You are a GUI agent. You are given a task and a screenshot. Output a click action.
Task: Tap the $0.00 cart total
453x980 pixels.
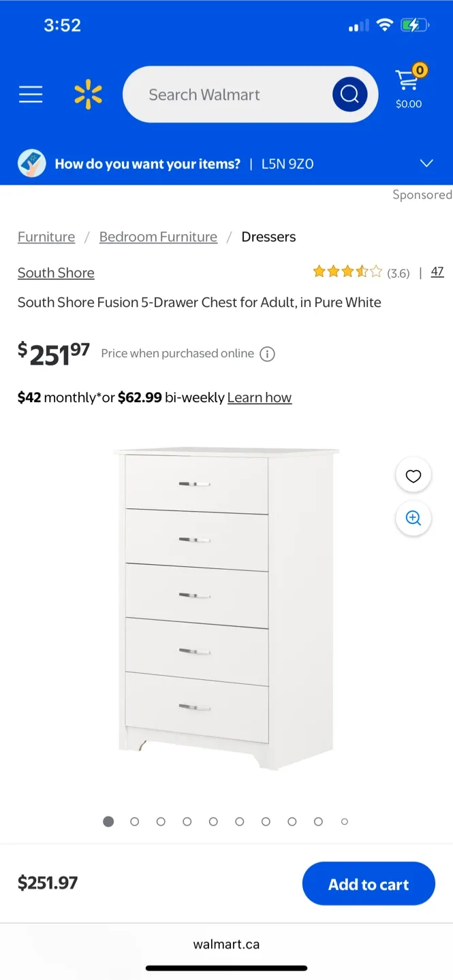pos(408,104)
